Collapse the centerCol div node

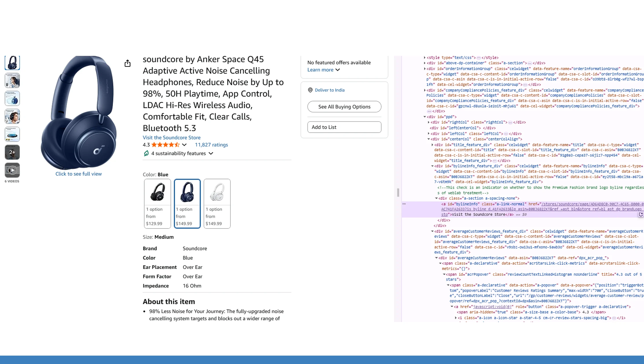[429, 139]
